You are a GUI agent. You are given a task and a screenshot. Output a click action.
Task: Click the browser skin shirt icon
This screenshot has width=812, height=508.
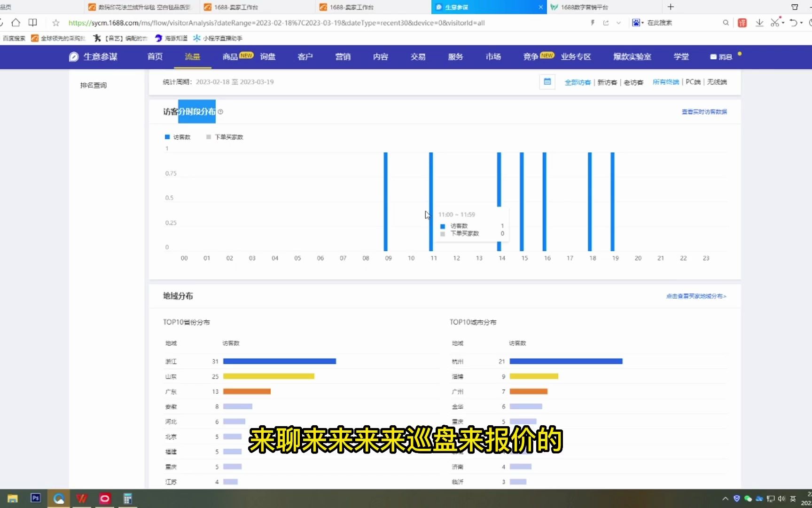coord(795,7)
